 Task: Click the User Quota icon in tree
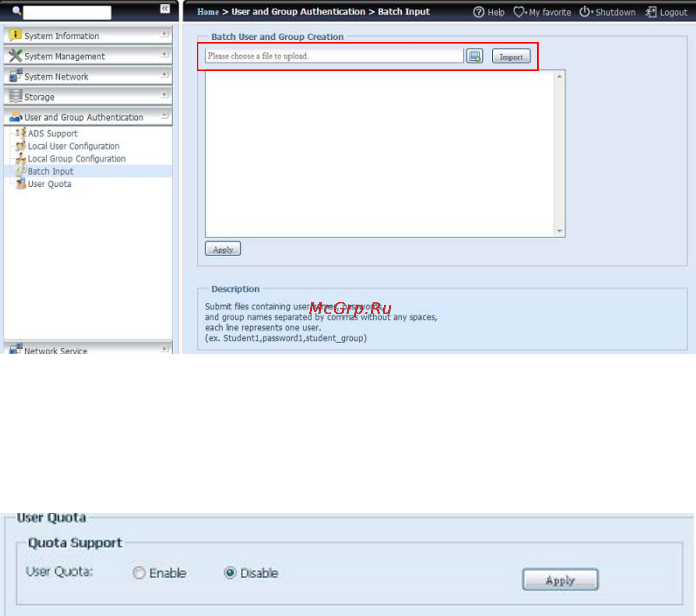click(x=21, y=183)
